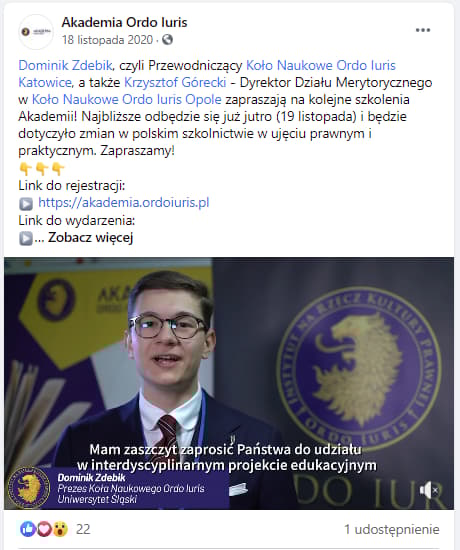Image resolution: width=460 pixels, height=550 pixels.
Task: Visit Koło Naukowe Ordo Iuris Katowice page
Action: pyautogui.click(x=207, y=74)
